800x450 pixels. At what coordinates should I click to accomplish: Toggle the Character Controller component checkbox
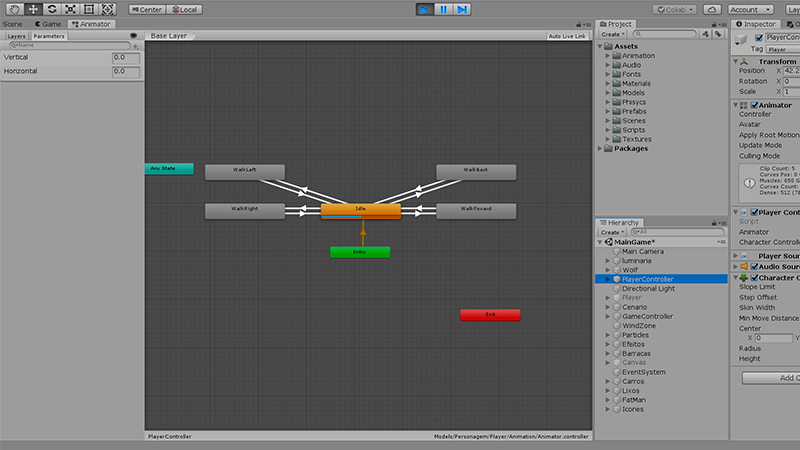(x=754, y=278)
